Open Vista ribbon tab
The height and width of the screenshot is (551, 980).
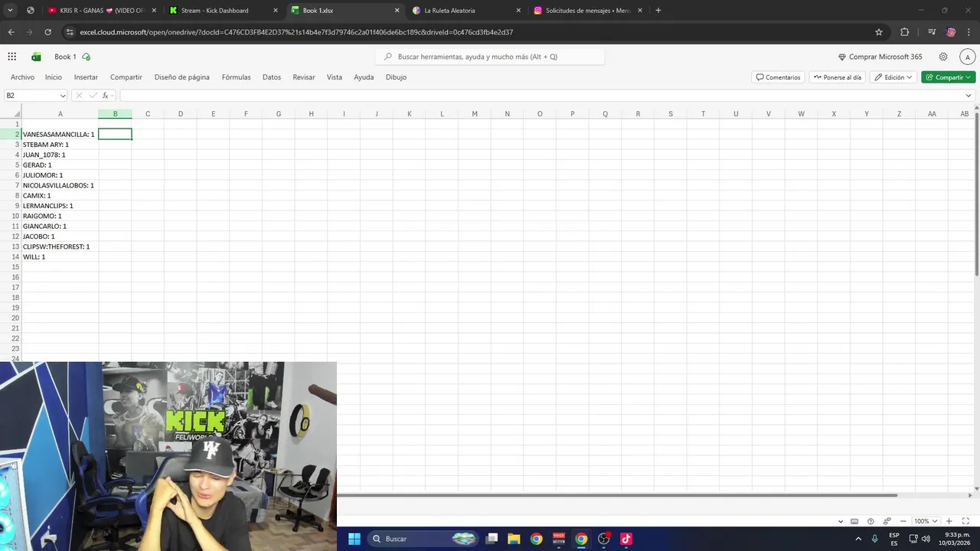point(335,77)
